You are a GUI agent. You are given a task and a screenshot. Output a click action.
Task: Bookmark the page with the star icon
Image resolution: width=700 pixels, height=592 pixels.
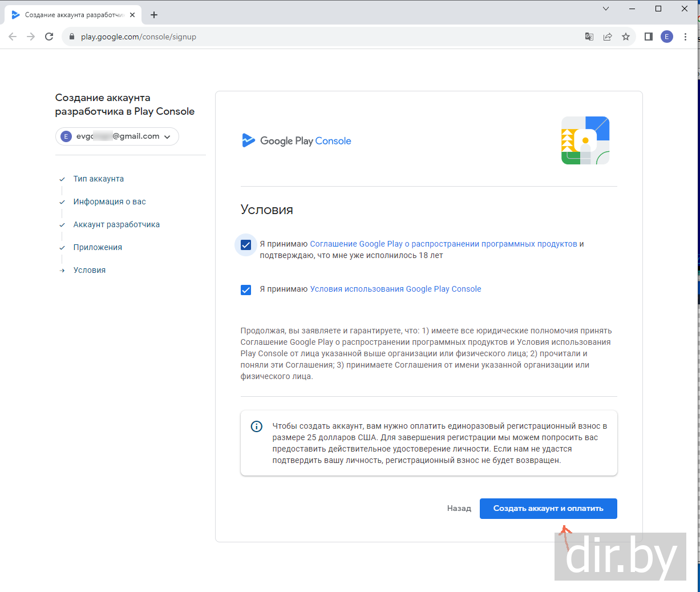(626, 37)
